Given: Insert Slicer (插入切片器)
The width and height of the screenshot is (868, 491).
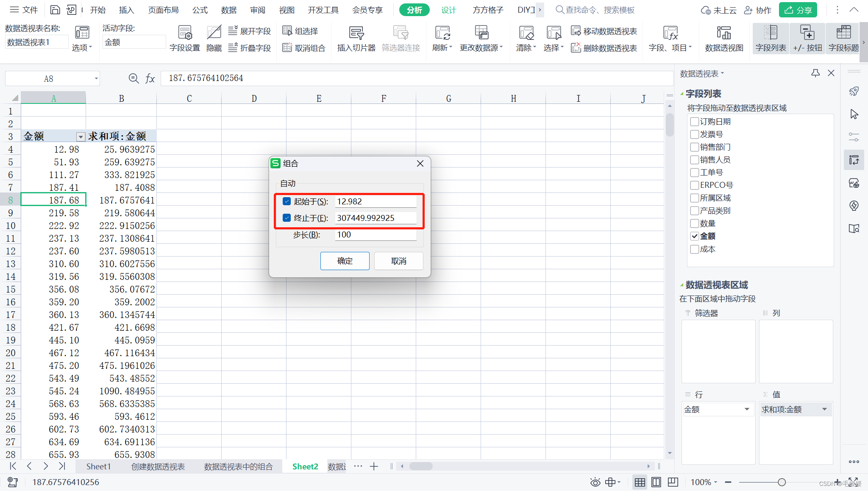Looking at the screenshot, I should point(356,38).
